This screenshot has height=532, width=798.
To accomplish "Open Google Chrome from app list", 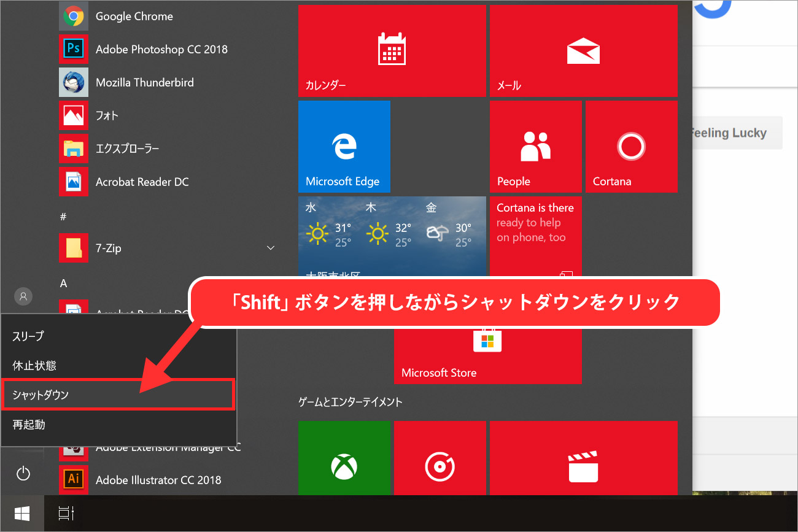I will click(x=169, y=17).
